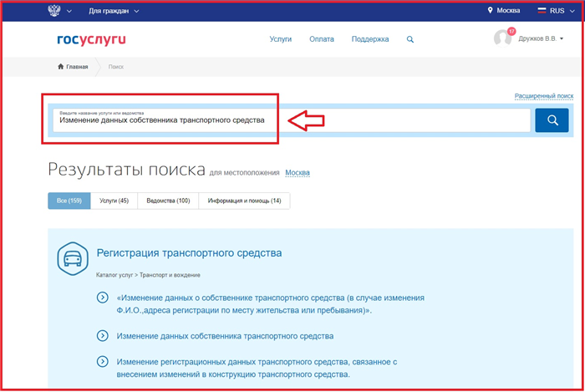This screenshot has height=392, width=585.
Task: Go to the Госуслуги logo homepage
Action: (x=91, y=39)
